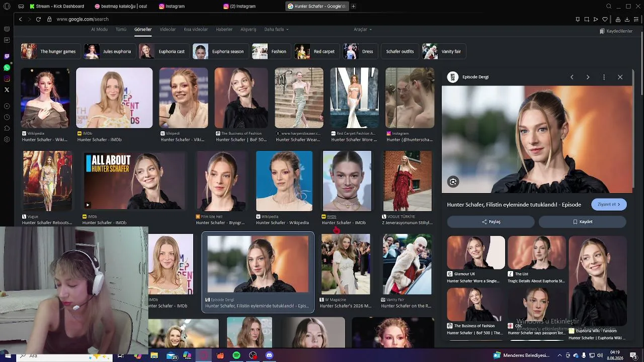Open the X panel in the sidebar
Image resolution: width=644 pixels, height=362 pixels.
pos(7,89)
